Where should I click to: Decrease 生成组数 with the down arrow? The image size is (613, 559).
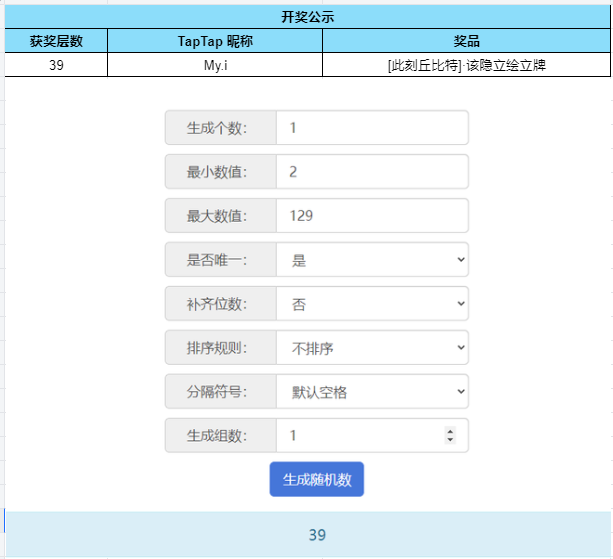click(450, 440)
